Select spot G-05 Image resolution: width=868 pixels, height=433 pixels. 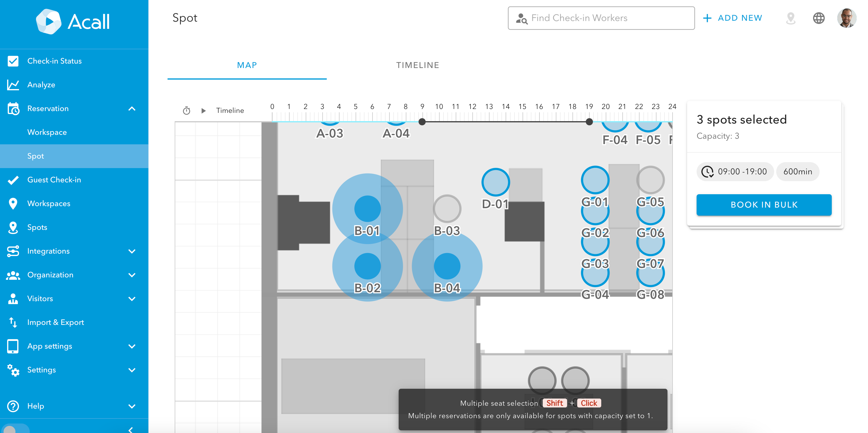click(x=650, y=180)
